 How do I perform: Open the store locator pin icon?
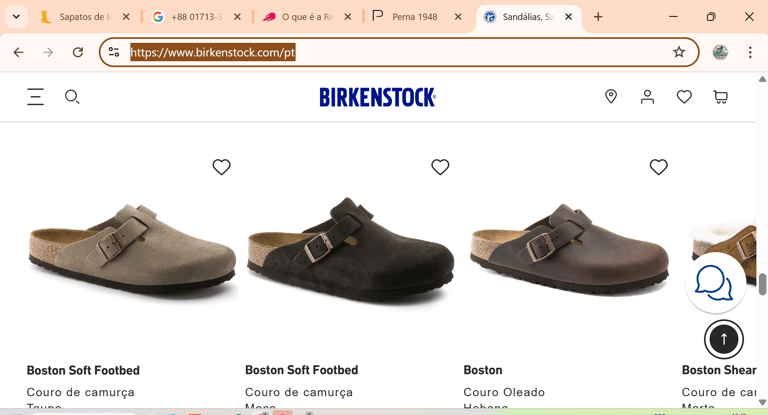(611, 96)
